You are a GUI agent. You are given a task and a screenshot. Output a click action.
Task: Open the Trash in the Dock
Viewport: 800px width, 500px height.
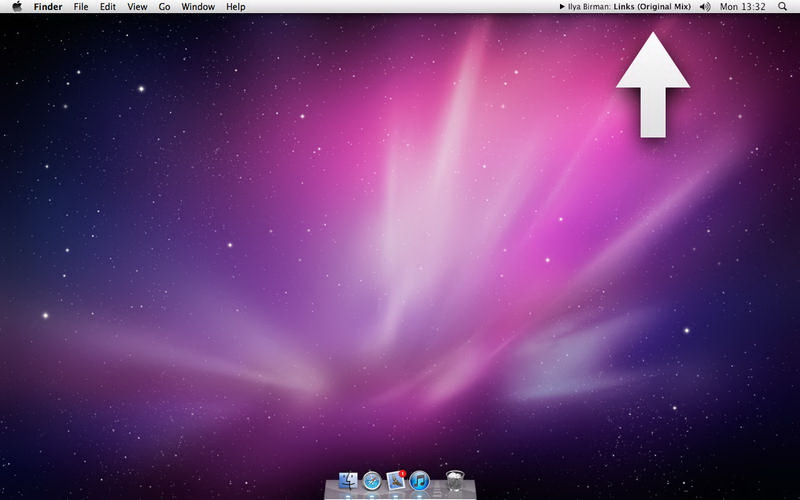455,481
